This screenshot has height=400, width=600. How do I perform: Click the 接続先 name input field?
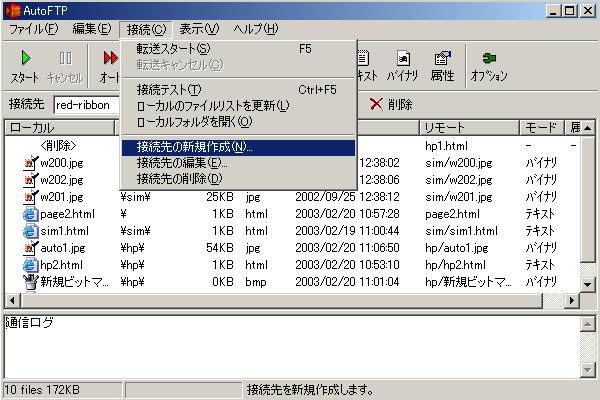[x=85, y=104]
